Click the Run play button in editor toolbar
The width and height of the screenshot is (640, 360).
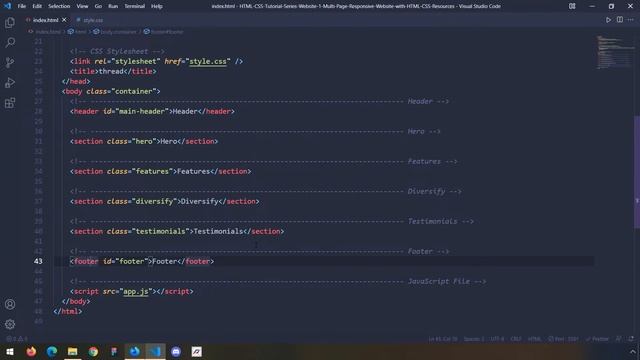coord(608,20)
